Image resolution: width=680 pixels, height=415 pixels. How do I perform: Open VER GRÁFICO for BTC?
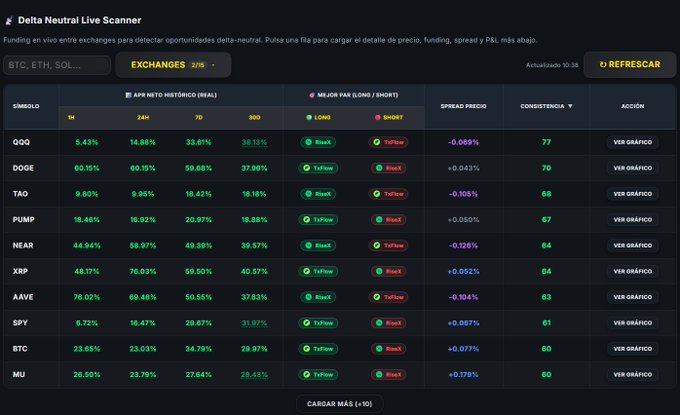point(632,349)
